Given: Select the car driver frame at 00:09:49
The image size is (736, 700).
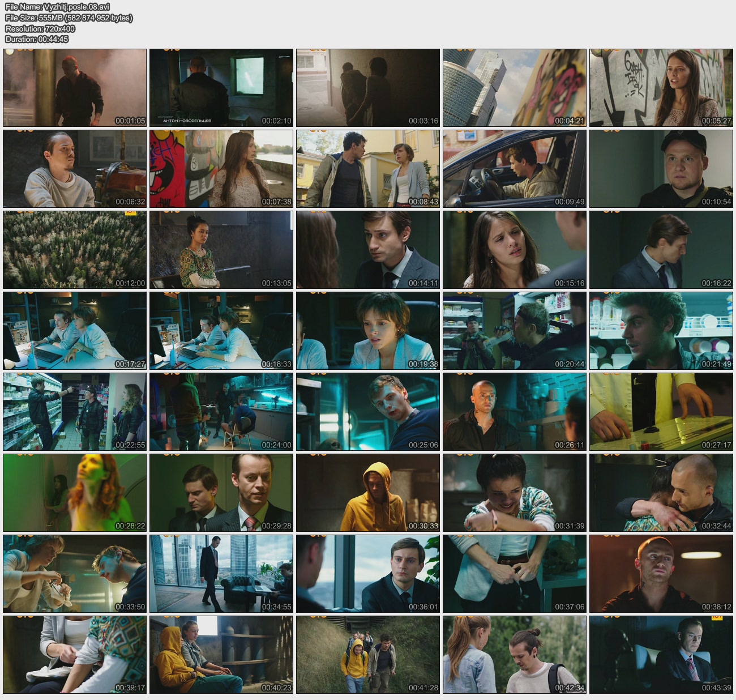Looking at the screenshot, I should tap(514, 169).
